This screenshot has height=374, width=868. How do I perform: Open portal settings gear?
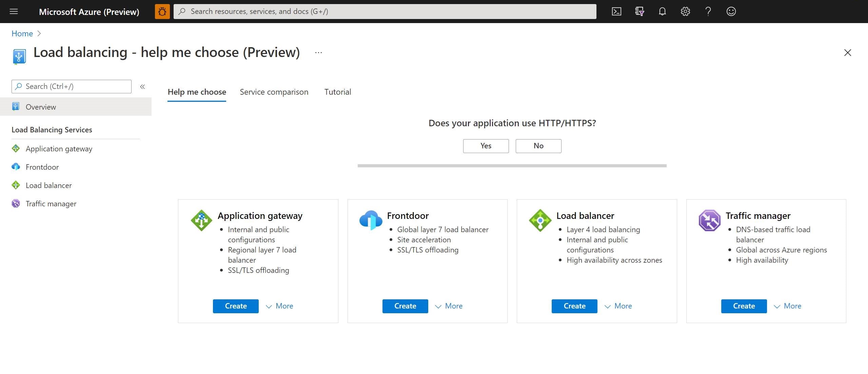(685, 12)
